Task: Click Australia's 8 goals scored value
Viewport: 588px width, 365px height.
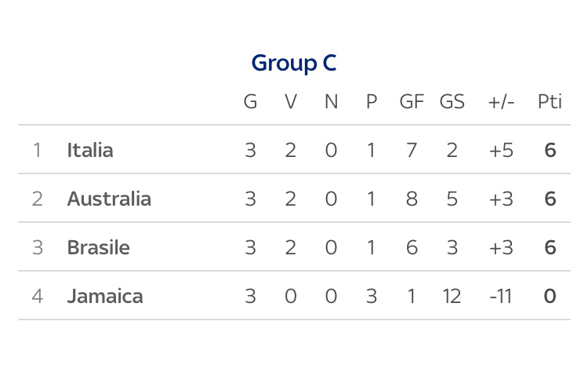Action: click(x=412, y=199)
